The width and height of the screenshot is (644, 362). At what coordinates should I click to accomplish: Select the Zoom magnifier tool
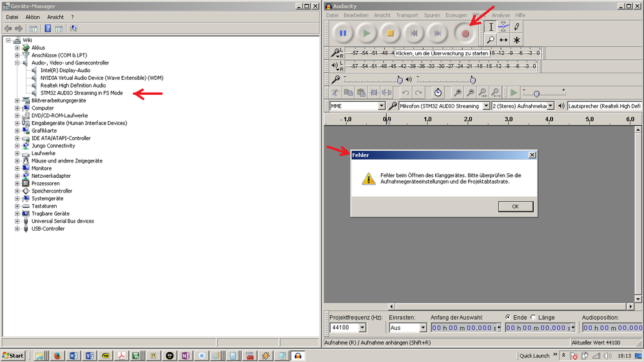tap(491, 40)
